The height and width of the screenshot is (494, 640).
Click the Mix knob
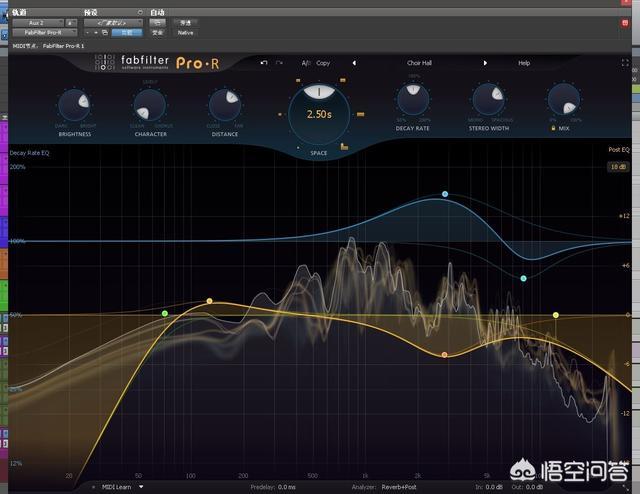coord(564,99)
